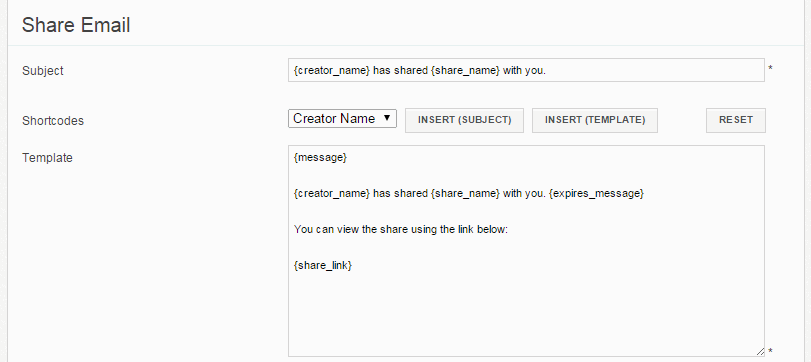Click the Shortcodes label
Screen dimensions: 811x362
(x=53, y=121)
